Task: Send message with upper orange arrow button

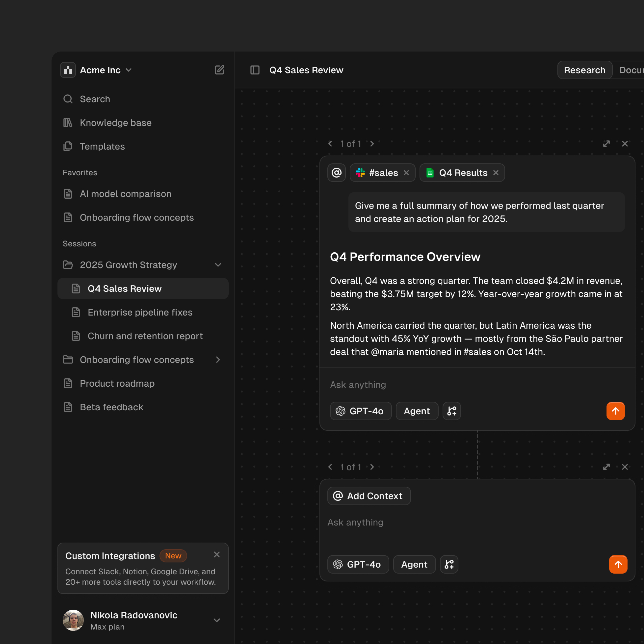Action: [615, 411]
